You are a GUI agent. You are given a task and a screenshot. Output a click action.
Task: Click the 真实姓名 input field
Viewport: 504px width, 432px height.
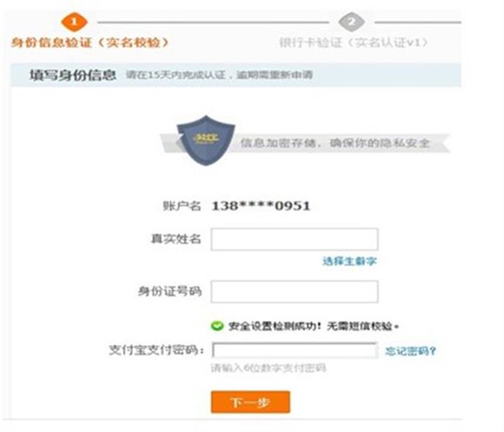pyautogui.click(x=295, y=239)
